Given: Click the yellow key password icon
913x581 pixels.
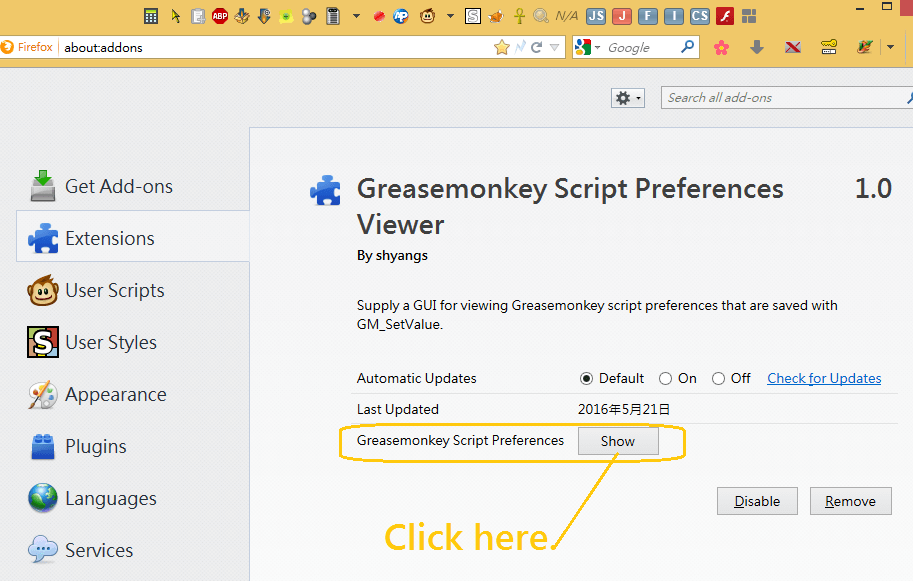Looking at the screenshot, I should tap(829, 47).
